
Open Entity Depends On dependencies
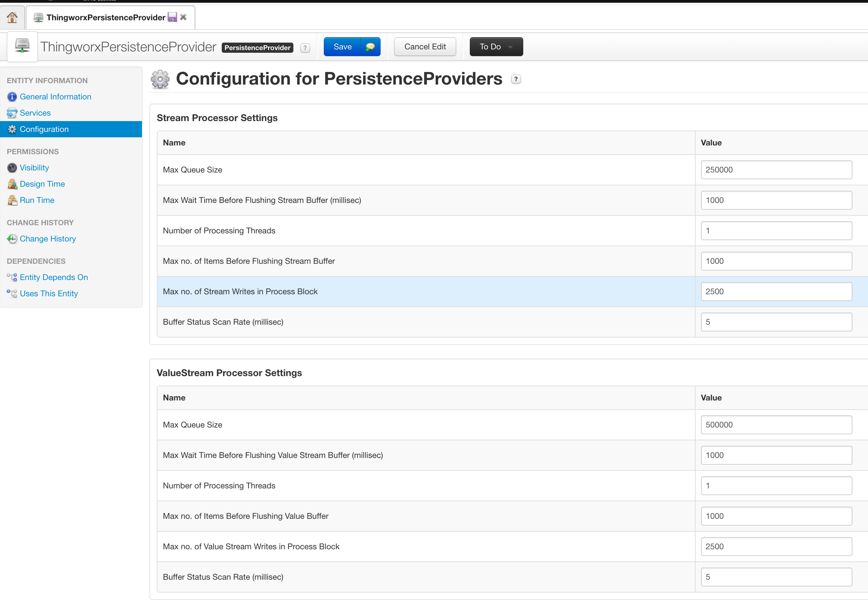[54, 277]
